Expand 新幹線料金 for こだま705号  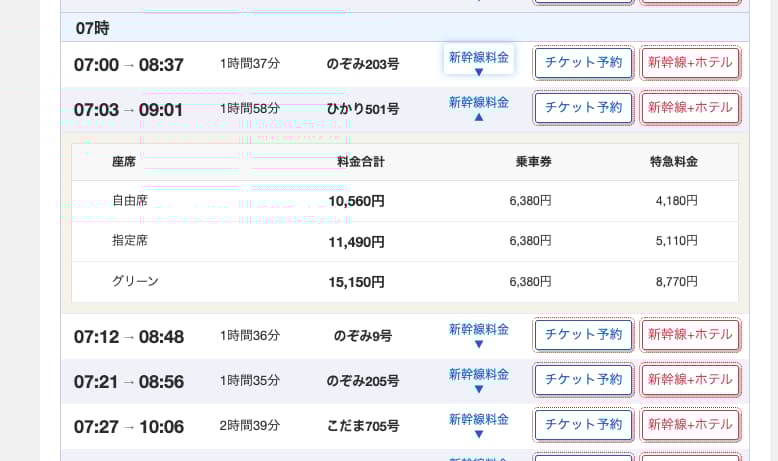pyautogui.click(x=479, y=426)
